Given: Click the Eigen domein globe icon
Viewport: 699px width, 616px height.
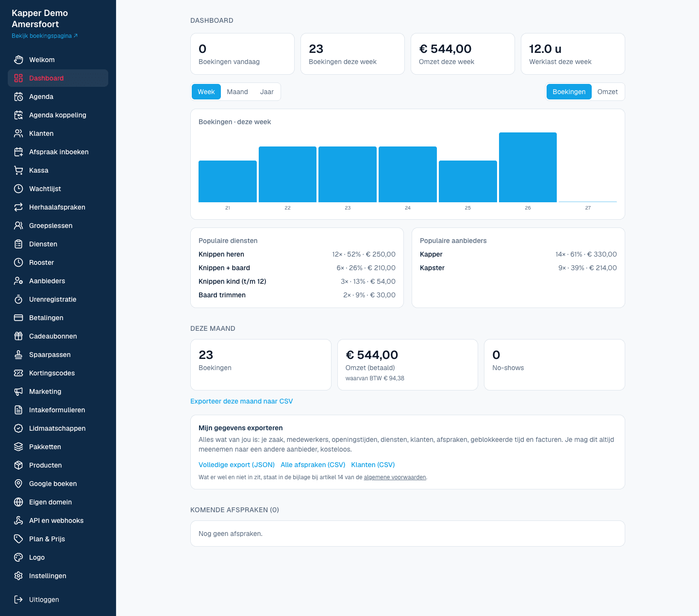Looking at the screenshot, I should point(18,502).
